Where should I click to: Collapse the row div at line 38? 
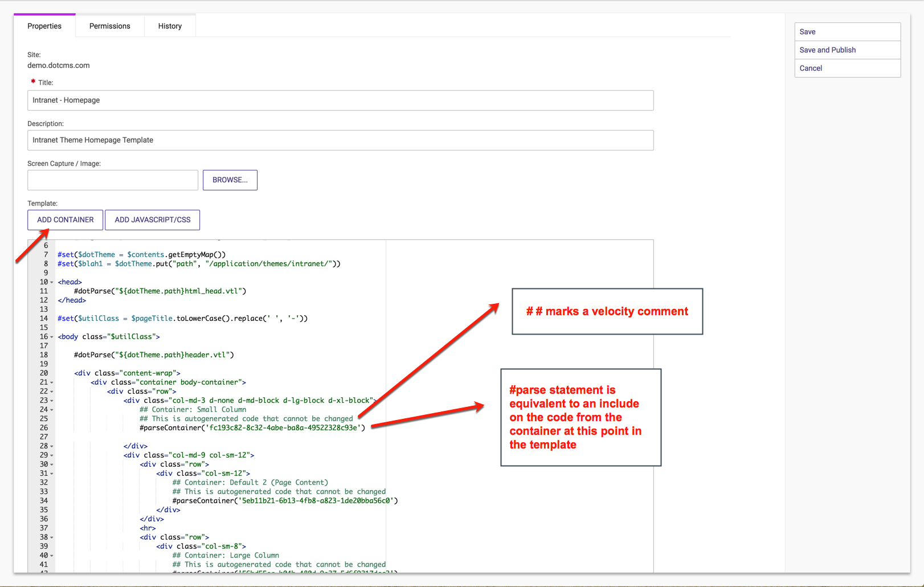[52, 538]
